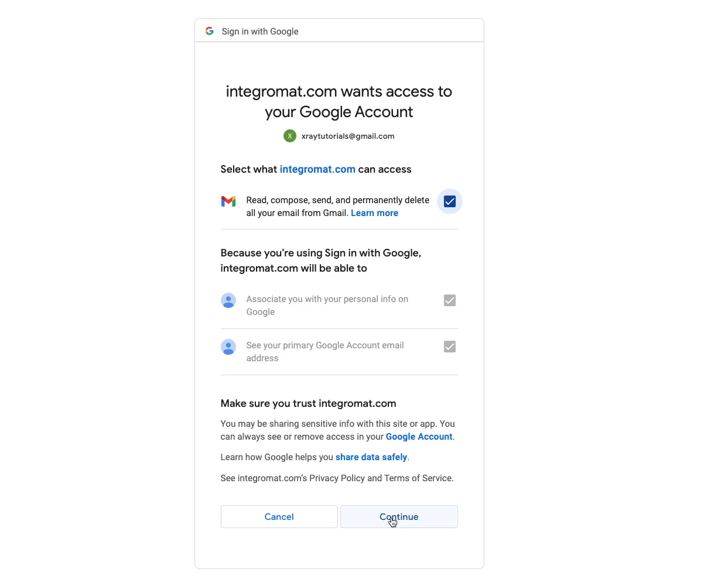Click the Cancel button

click(279, 517)
